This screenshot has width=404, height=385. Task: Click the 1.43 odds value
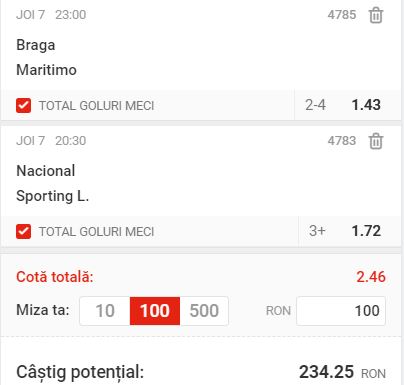coord(366,105)
